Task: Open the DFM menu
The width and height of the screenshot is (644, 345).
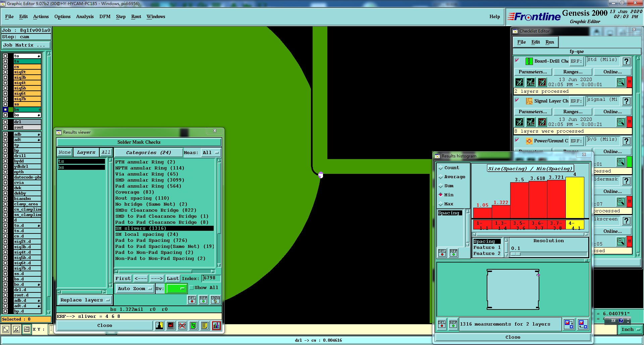Action: [x=105, y=17]
